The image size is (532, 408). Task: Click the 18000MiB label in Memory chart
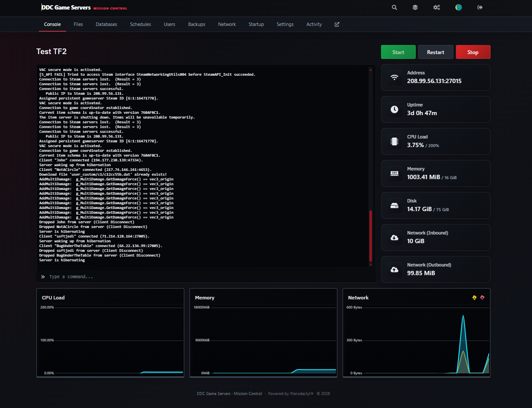(202, 307)
